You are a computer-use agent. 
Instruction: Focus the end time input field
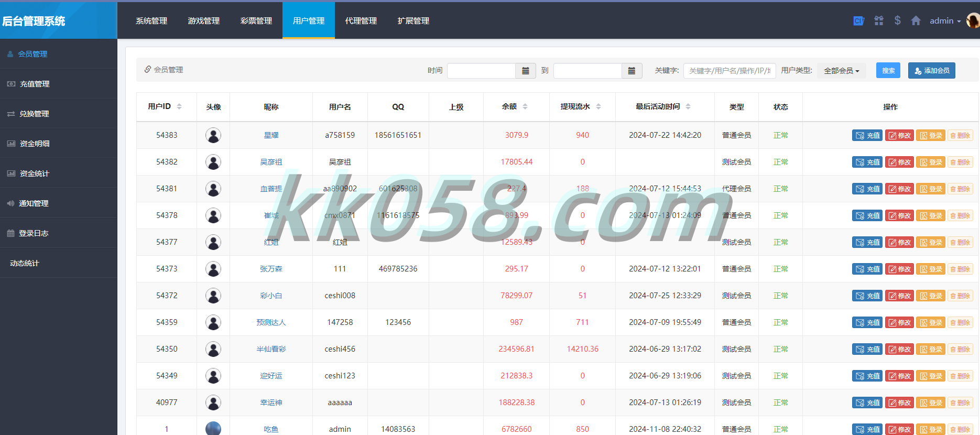click(587, 71)
